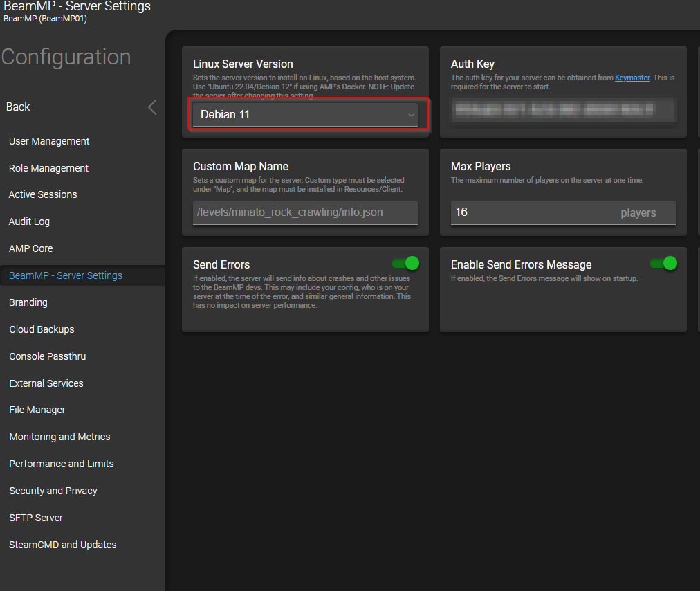Go Back in the configuration menu

click(x=18, y=107)
